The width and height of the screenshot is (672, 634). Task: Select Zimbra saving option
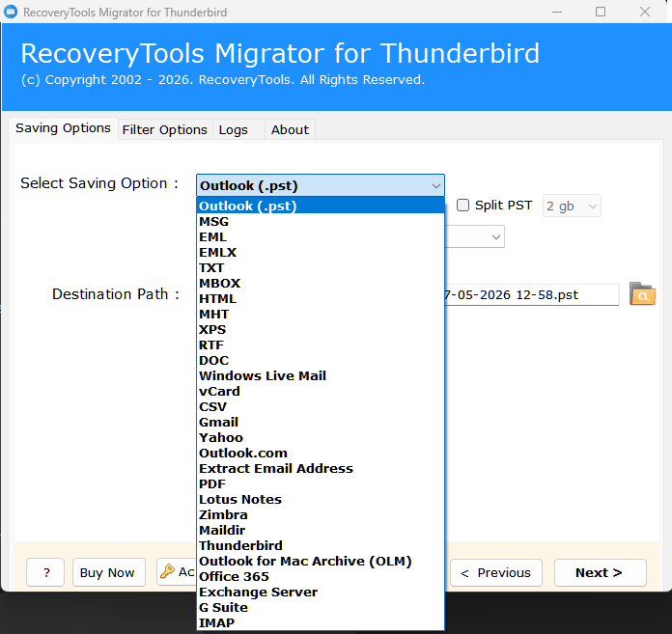click(x=321, y=514)
